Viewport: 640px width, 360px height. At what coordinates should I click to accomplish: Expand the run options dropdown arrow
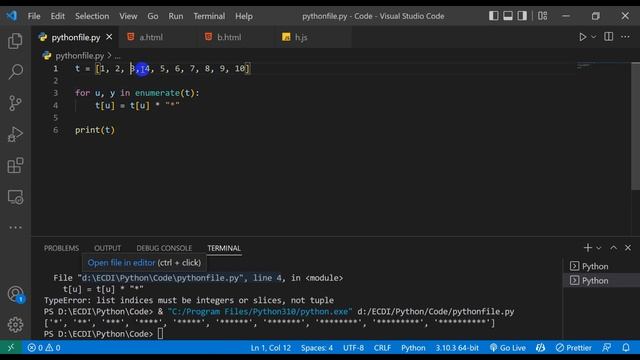click(594, 37)
